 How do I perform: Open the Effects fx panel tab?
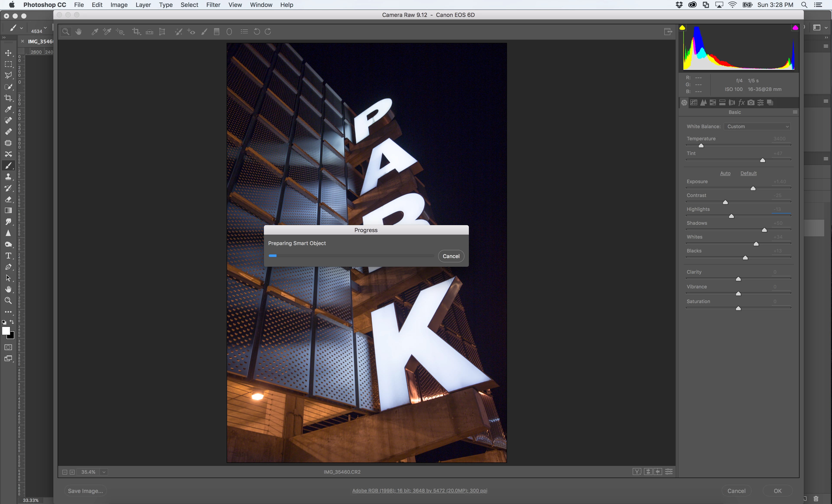[x=741, y=103]
